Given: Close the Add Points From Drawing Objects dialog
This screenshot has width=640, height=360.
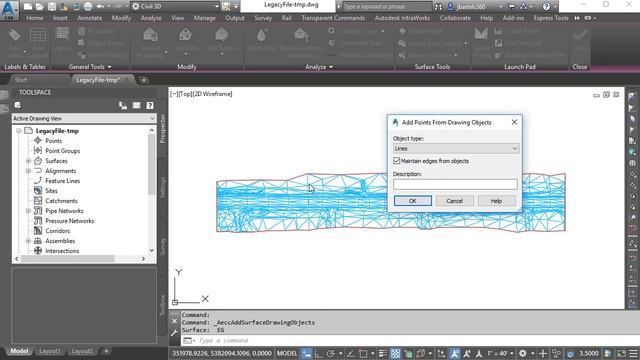Looking at the screenshot, I should coord(514,122).
